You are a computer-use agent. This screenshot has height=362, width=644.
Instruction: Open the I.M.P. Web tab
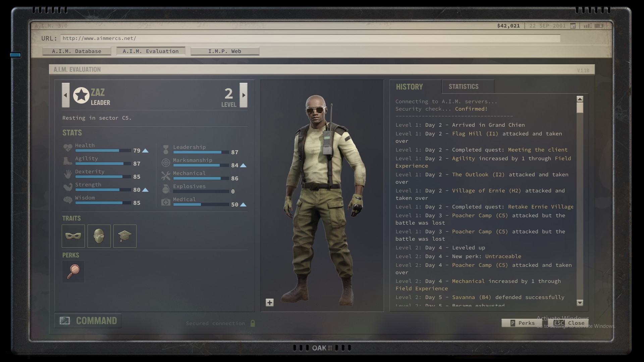(225, 51)
